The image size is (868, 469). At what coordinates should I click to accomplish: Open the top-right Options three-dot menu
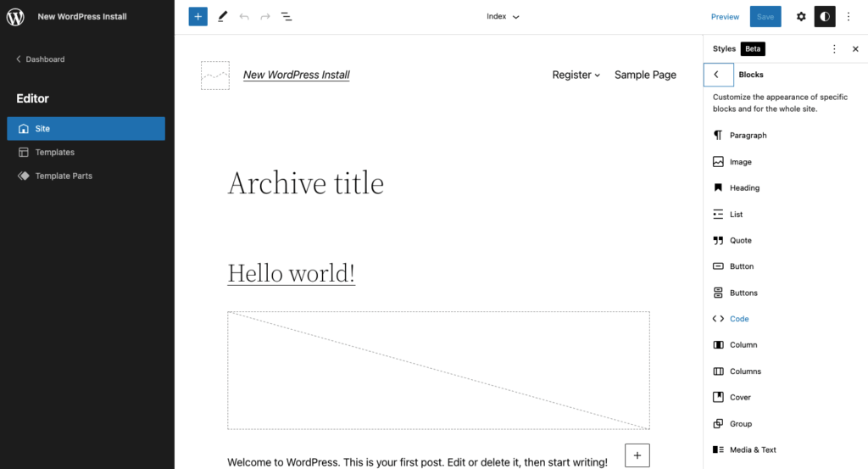848,17
